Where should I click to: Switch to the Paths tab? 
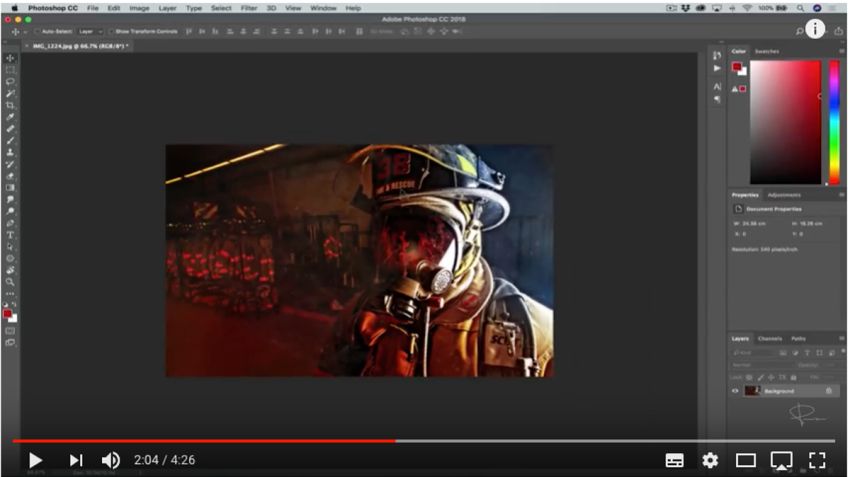pyautogui.click(x=799, y=339)
